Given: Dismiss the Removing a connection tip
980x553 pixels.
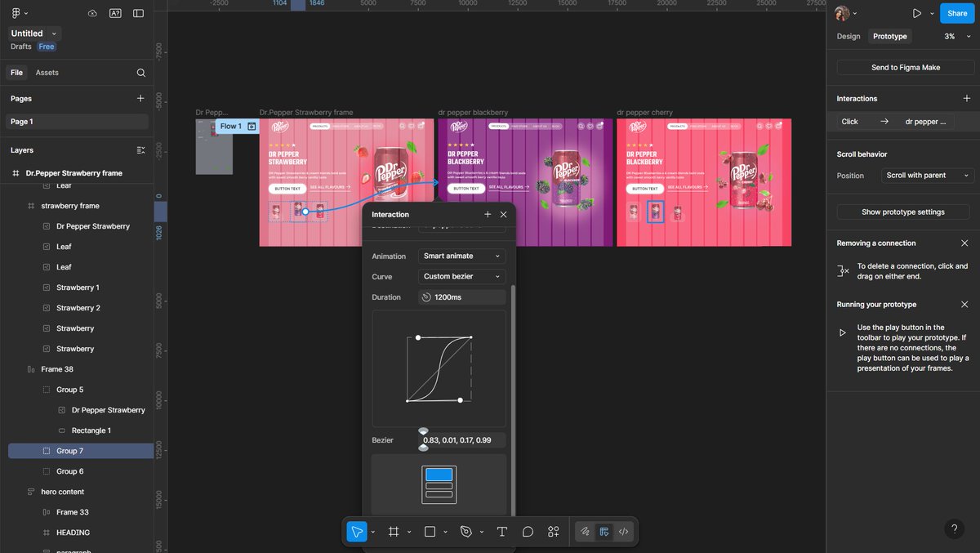Looking at the screenshot, I should click(964, 243).
